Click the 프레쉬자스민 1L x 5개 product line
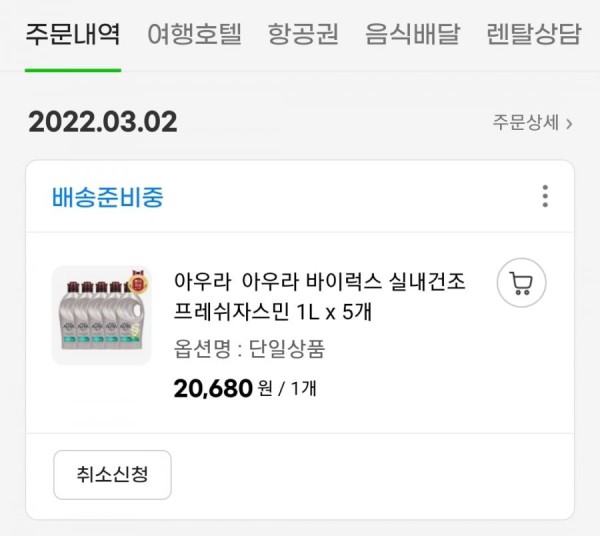The image size is (600, 536). [273, 312]
